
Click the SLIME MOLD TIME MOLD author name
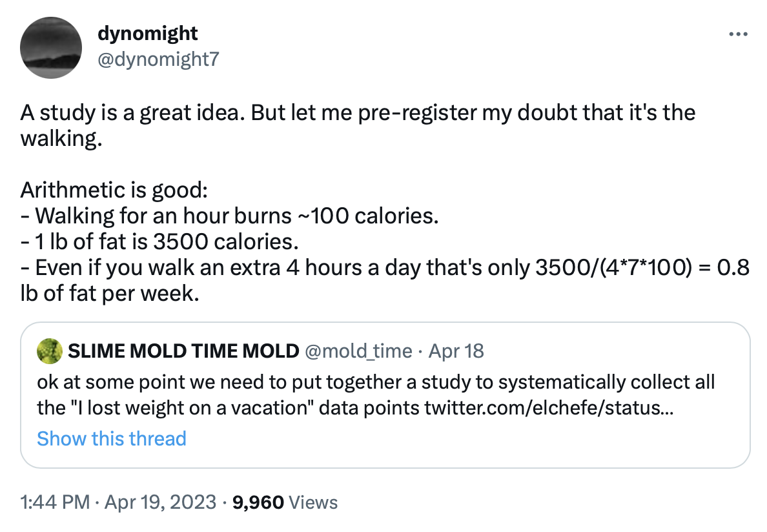point(183,351)
